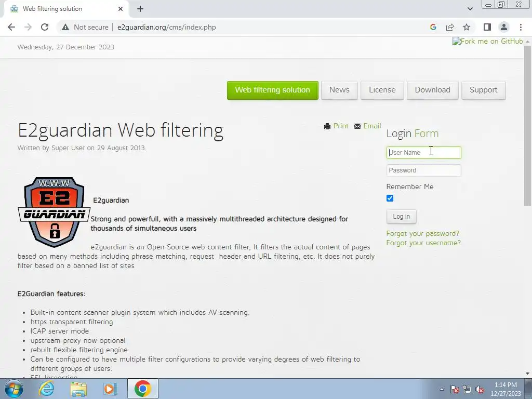
Task: Focus the Password input field
Action: pos(424,170)
